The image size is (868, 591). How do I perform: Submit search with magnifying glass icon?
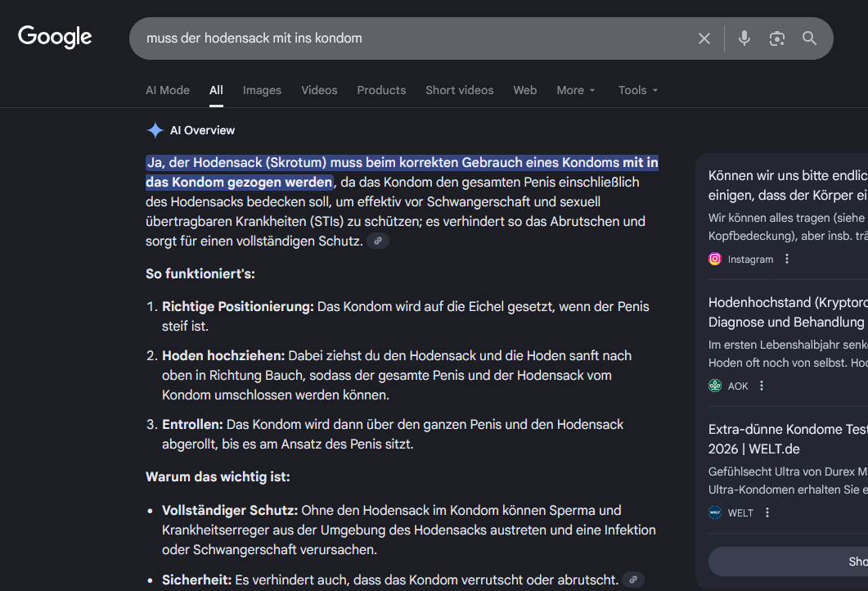tap(809, 38)
